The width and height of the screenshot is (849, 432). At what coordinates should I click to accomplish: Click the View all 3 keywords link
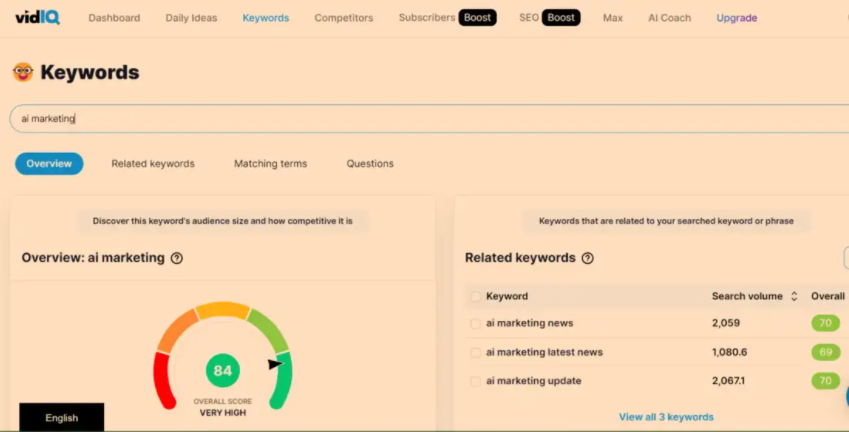666,417
